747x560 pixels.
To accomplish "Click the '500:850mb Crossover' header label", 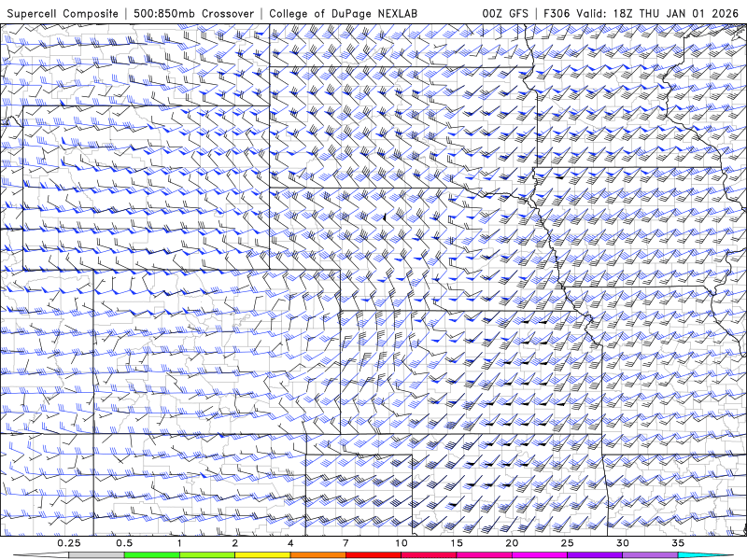I will pos(194,13).
